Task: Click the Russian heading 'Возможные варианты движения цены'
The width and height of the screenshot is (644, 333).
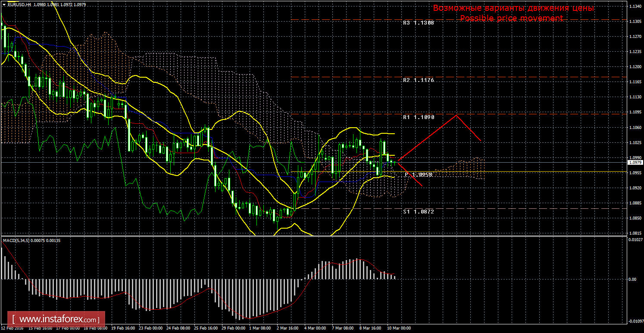Action: tap(513, 8)
